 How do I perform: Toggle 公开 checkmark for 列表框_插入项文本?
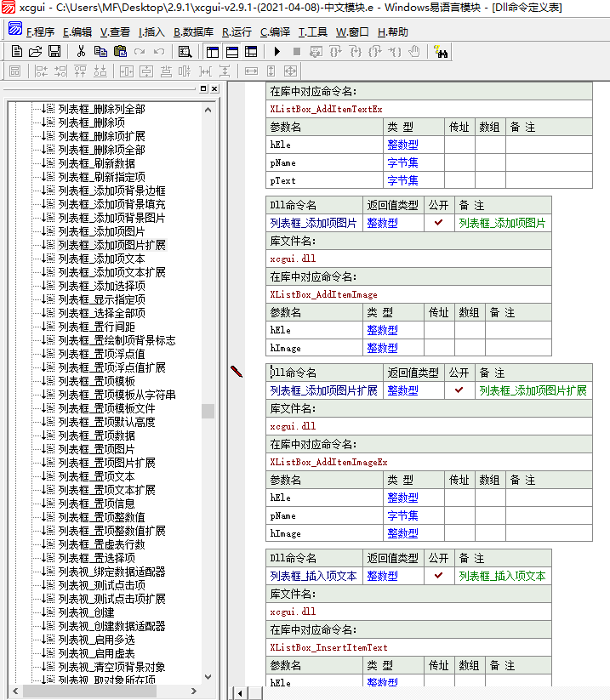[x=439, y=576]
